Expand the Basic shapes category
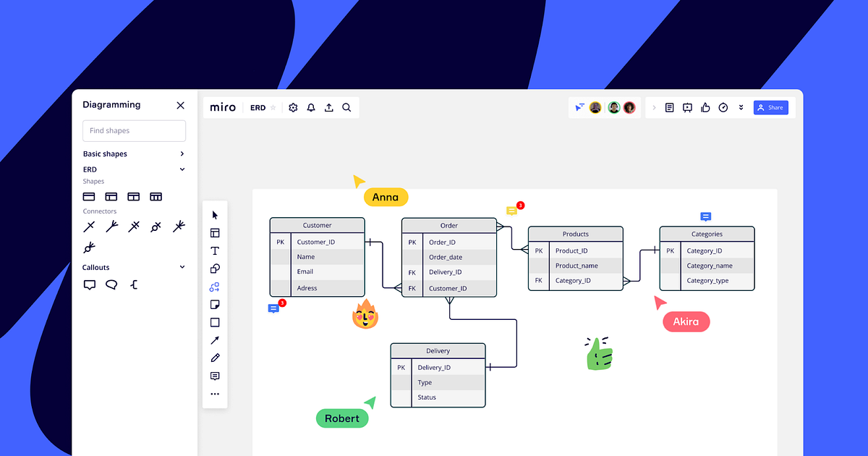Screen dimensions: 868x456 (x=182, y=153)
